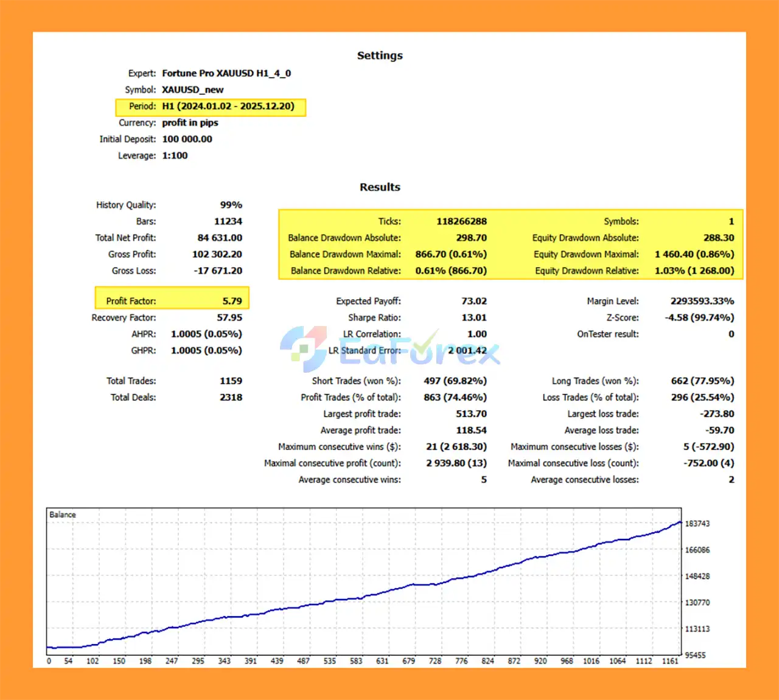Select the Equity Drawdown Maximal value

coord(694,254)
